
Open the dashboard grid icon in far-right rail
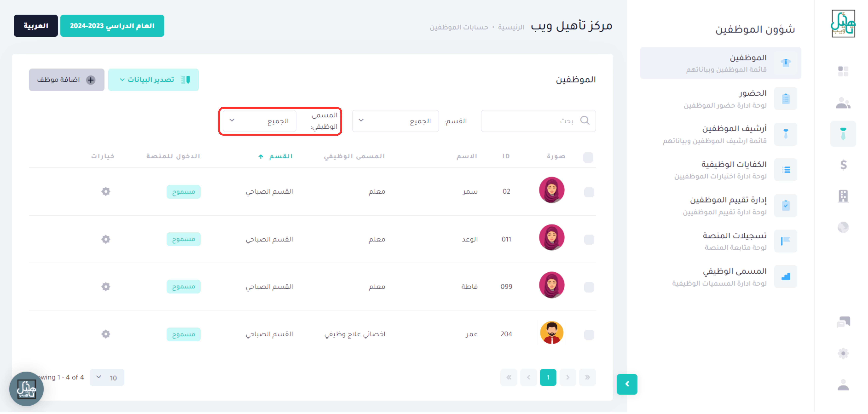tap(843, 71)
